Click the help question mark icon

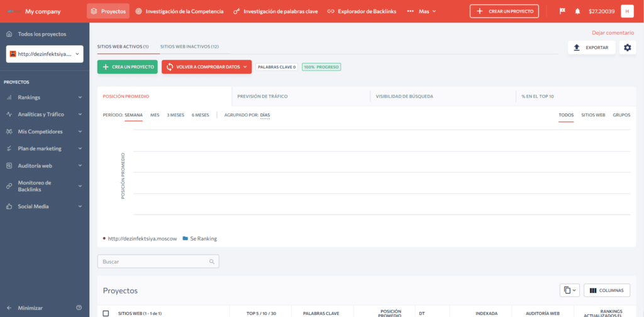click(79, 308)
